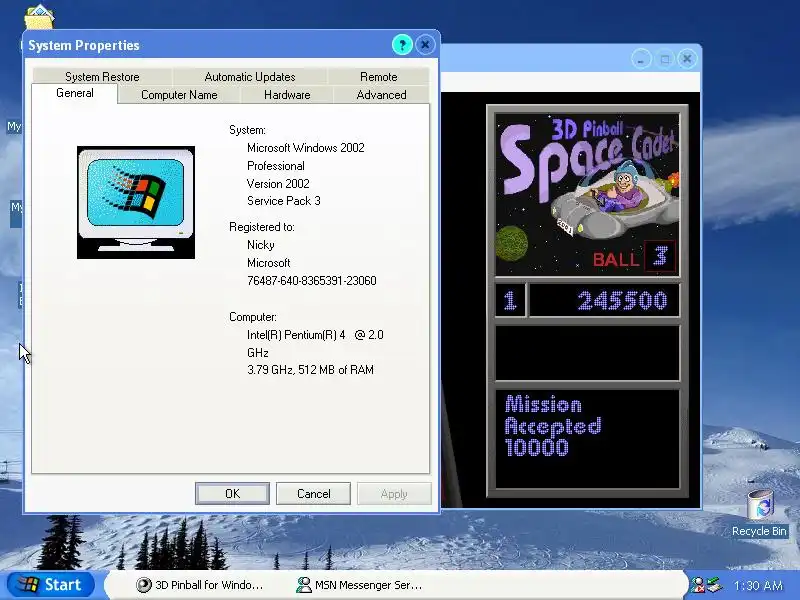
Task: Click the pinball score 245500
Action: tap(622, 301)
